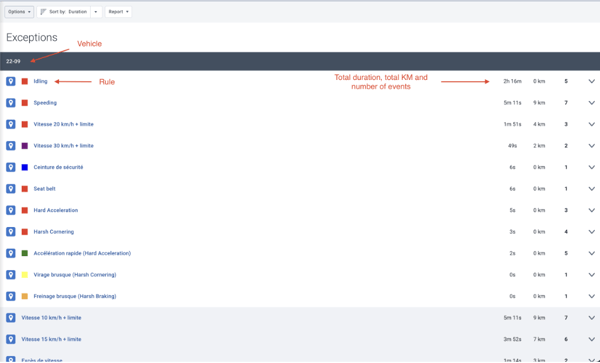Click the orange square for Freinage brusque
The width and height of the screenshot is (600, 363).
(25, 296)
